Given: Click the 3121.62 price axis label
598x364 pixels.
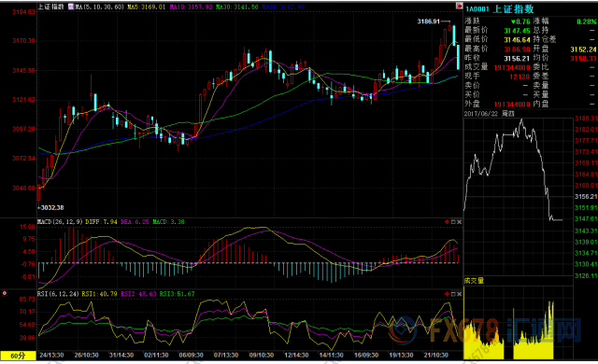Looking at the screenshot, I should click(x=23, y=100).
